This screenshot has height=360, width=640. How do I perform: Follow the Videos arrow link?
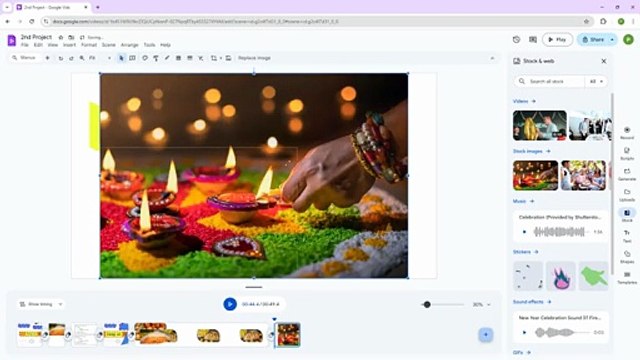(x=533, y=101)
